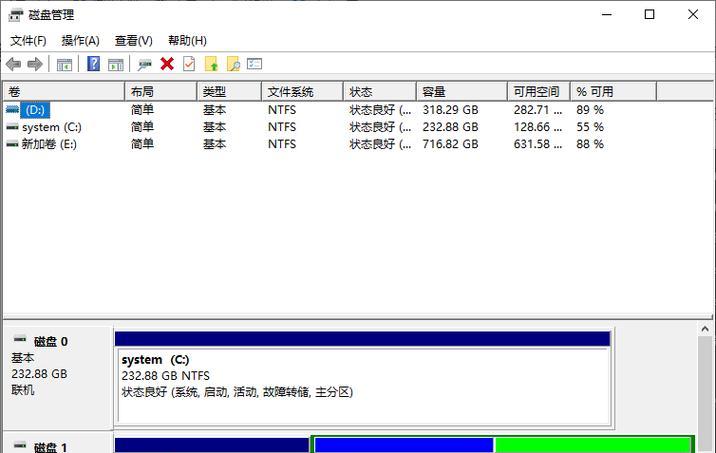Click the 232.88 GB capacity cell in the list
716x453 pixels.
coord(450,127)
